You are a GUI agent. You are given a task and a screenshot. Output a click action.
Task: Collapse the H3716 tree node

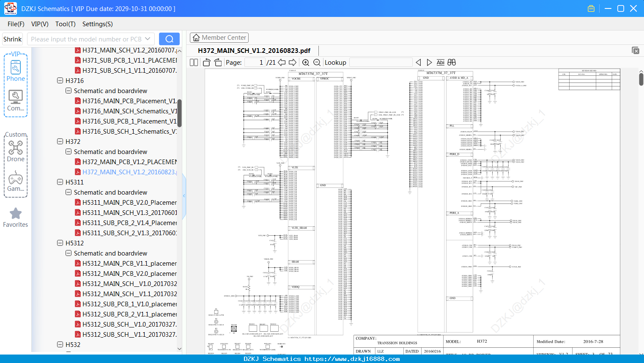click(60, 80)
